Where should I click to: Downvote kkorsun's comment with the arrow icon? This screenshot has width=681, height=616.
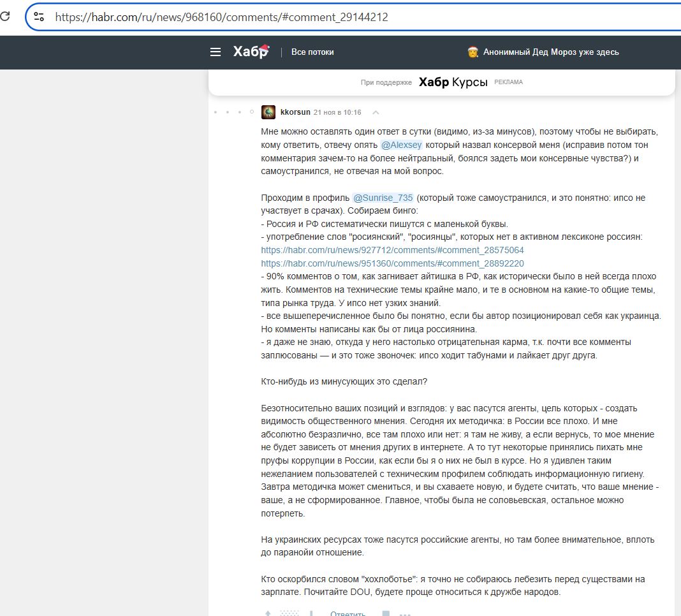point(311,613)
